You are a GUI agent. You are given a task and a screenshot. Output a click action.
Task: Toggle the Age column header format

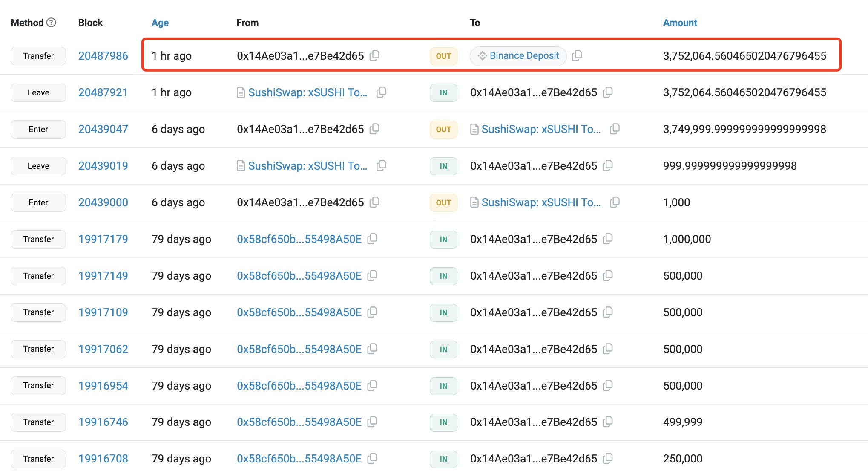pos(160,23)
